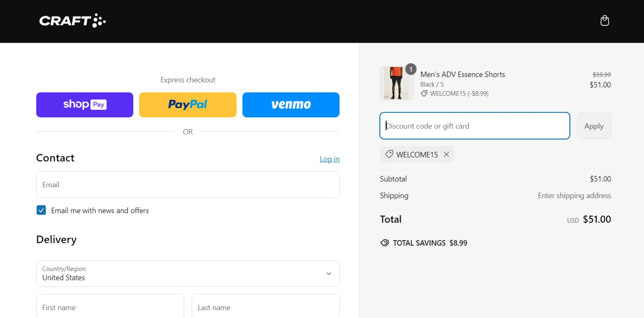Click the Email me with news and offers label
The image size is (644, 318).
[x=100, y=210]
